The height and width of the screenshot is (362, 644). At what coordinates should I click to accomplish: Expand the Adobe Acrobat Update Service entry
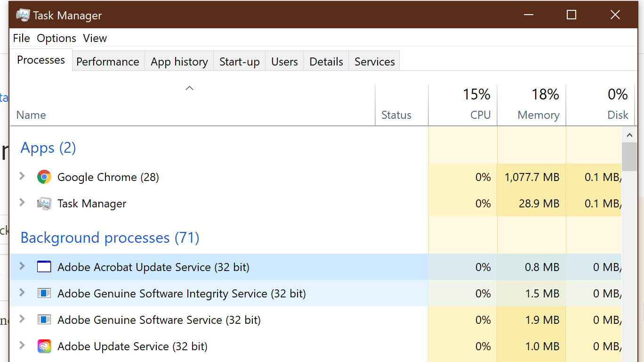click(21, 267)
